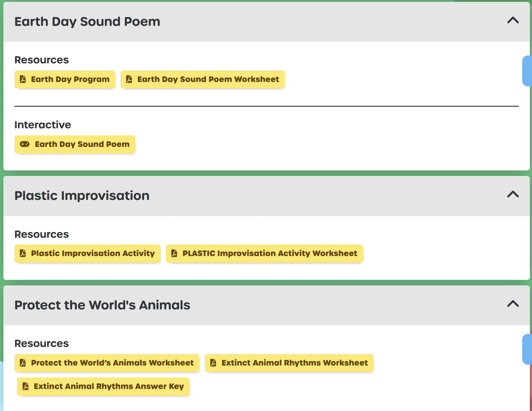Click the game controller icon in Interactive section

(x=25, y=144)
